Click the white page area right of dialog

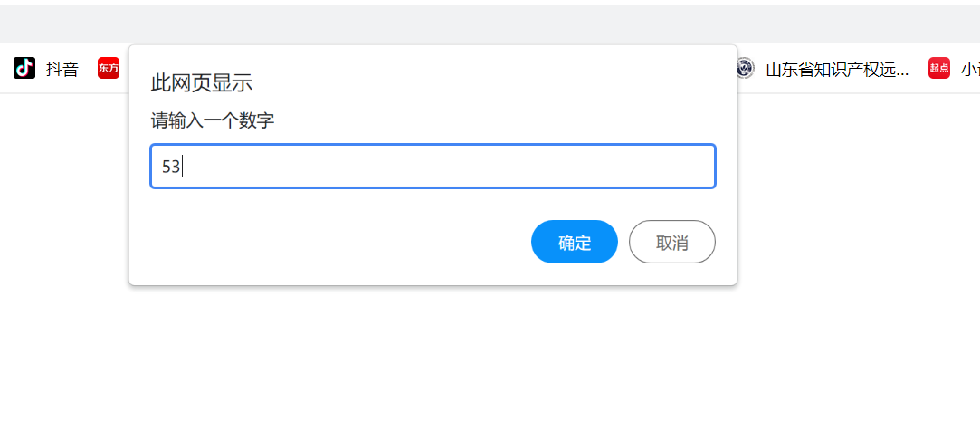click(860, 226)
